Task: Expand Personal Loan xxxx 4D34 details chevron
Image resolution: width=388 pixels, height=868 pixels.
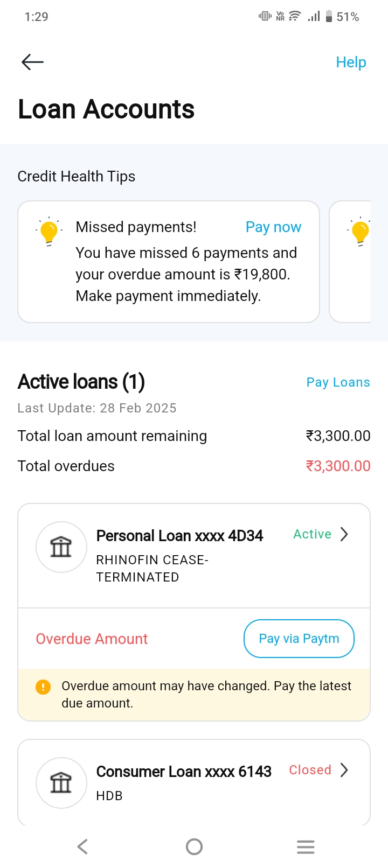Action: tap(344, 534)
